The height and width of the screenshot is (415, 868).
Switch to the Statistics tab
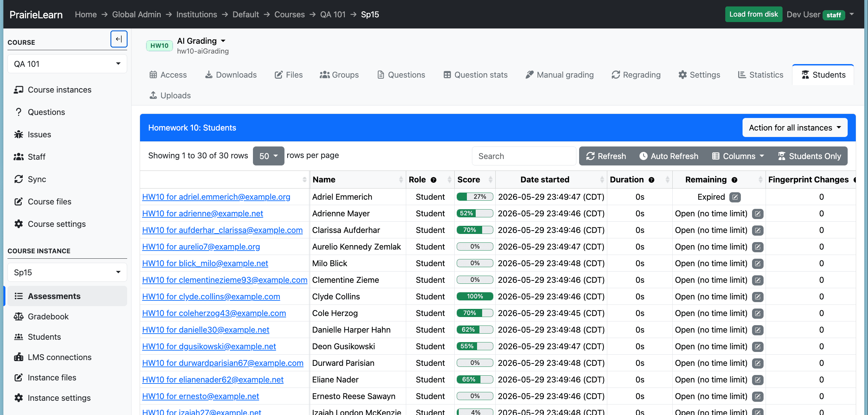coord(761,75)
